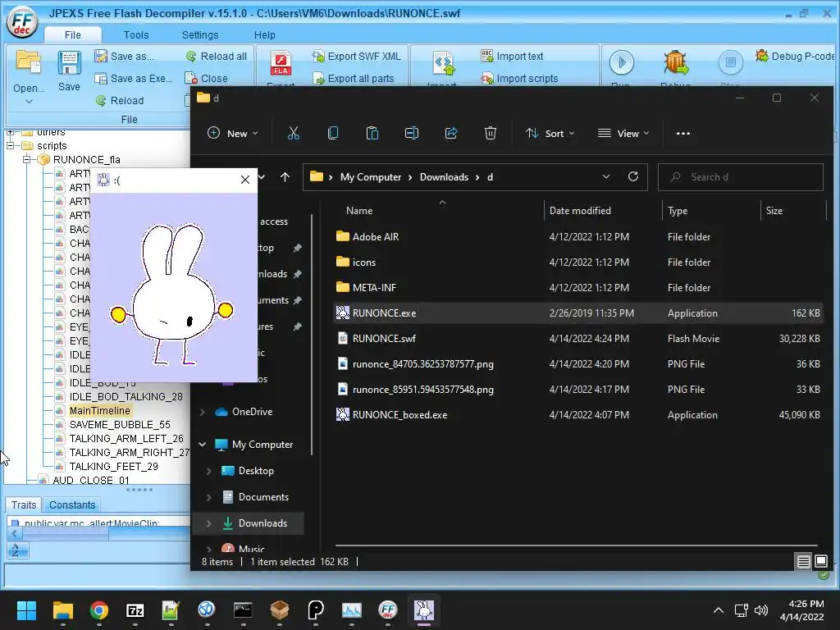This screenshot has height=630, width=840.
Task: Click the Rename icon in Explorer toolbar
Action: tap(412, 134)
